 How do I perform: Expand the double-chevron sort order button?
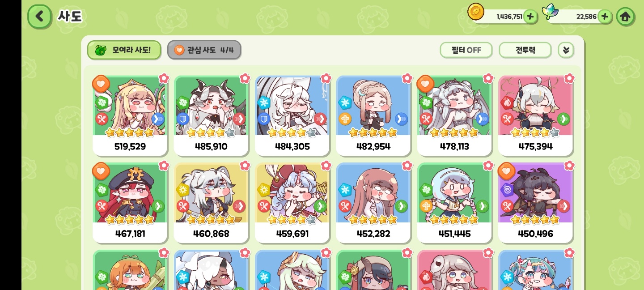[566, 50]
